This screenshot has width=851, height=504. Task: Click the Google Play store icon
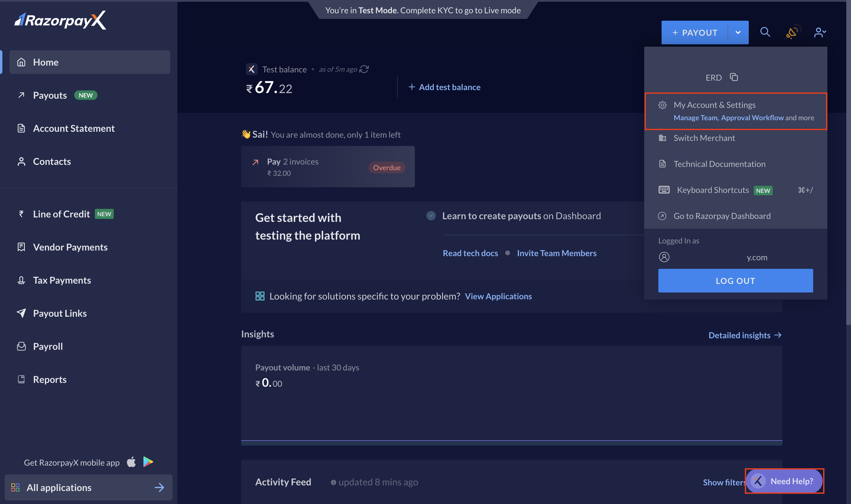click(148, 462)
